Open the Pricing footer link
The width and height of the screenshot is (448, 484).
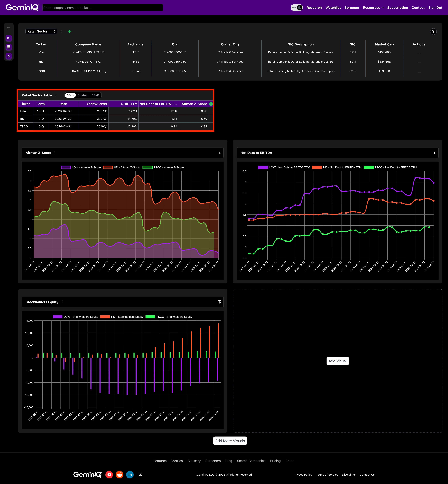coord(275,461)
